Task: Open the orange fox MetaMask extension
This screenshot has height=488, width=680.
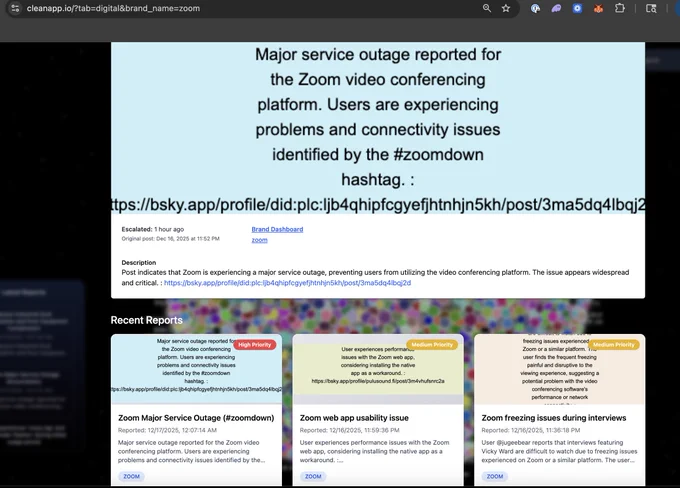Action: 598,8
